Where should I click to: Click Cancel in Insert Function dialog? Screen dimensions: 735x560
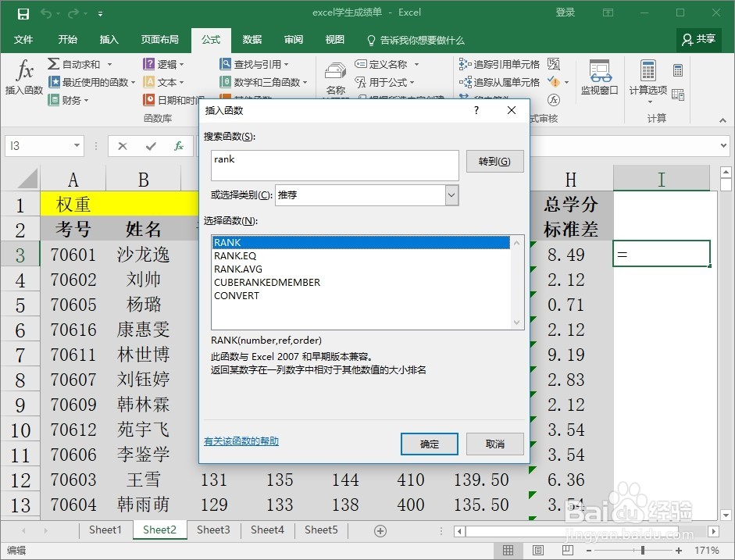(x=494, y=444)
